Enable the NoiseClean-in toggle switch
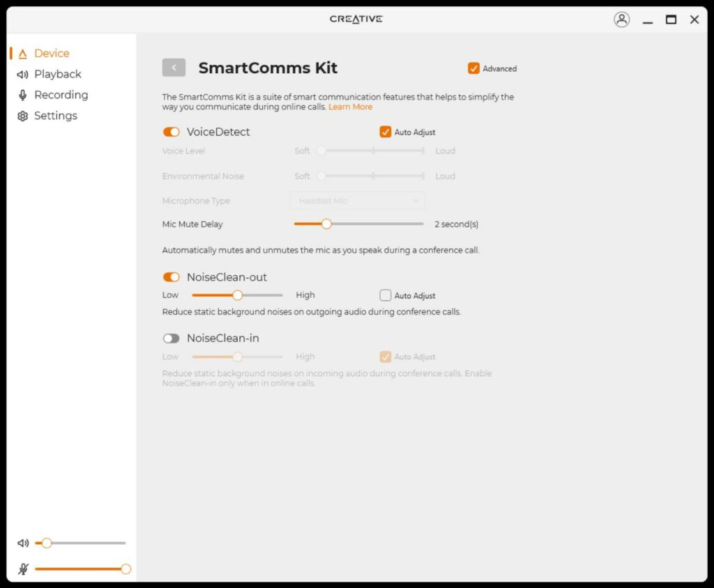 (x=171, y=339)
